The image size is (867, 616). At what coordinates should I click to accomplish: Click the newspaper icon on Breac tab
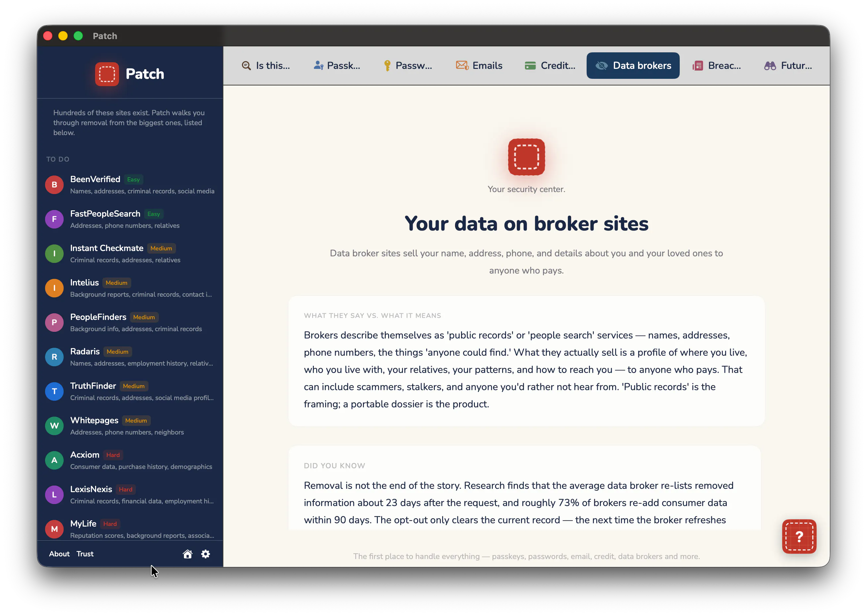coord(697,66)
